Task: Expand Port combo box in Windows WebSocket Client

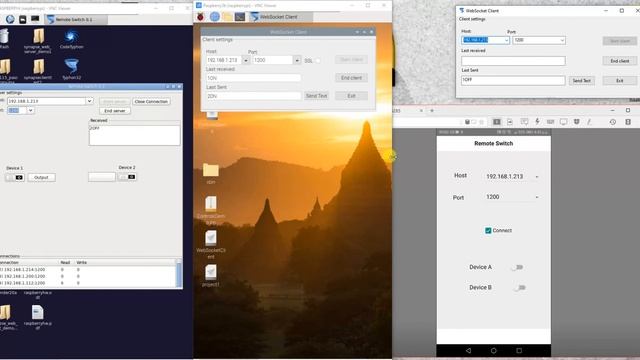Action: pos(562,40)
